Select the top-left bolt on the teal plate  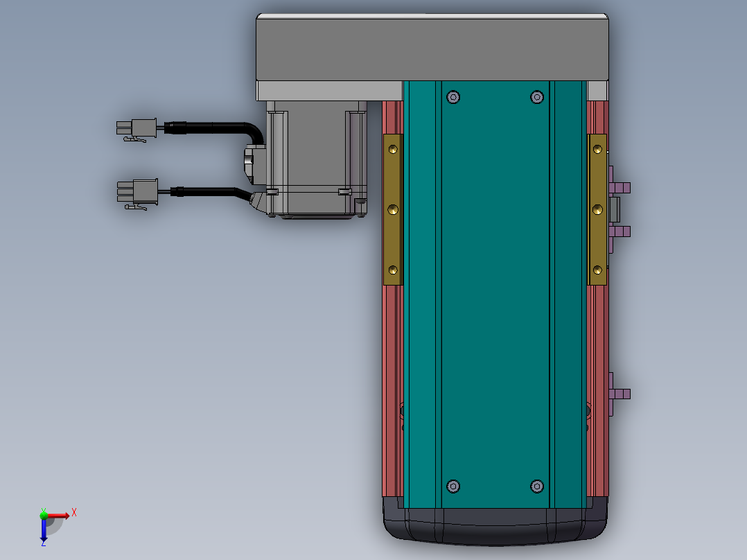[453, 97]
